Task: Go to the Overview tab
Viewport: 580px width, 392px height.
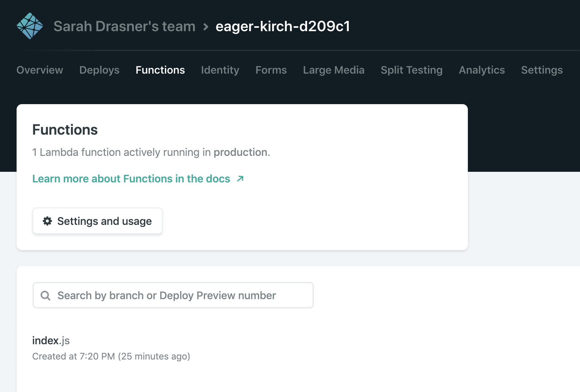Action: pos(40,70)
